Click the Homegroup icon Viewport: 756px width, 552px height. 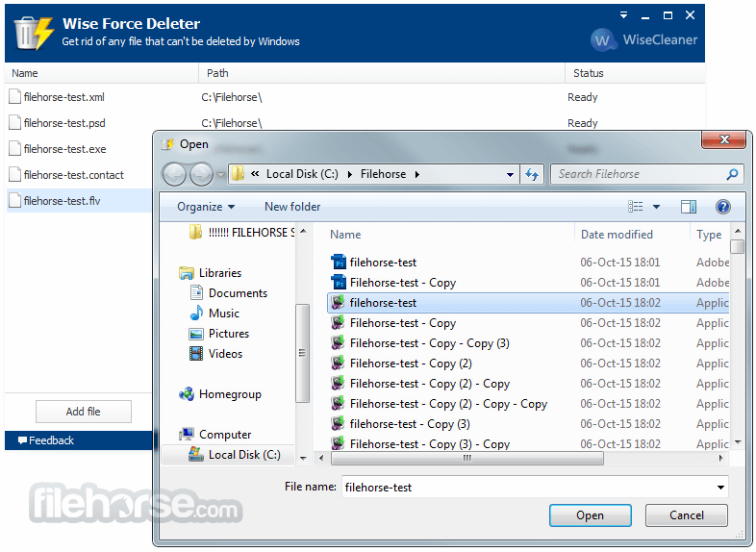187,394
